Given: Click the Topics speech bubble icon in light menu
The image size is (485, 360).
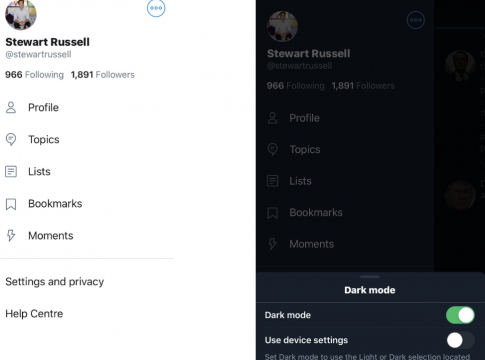Looking at the screenshot, I should (x=11, y=139).
